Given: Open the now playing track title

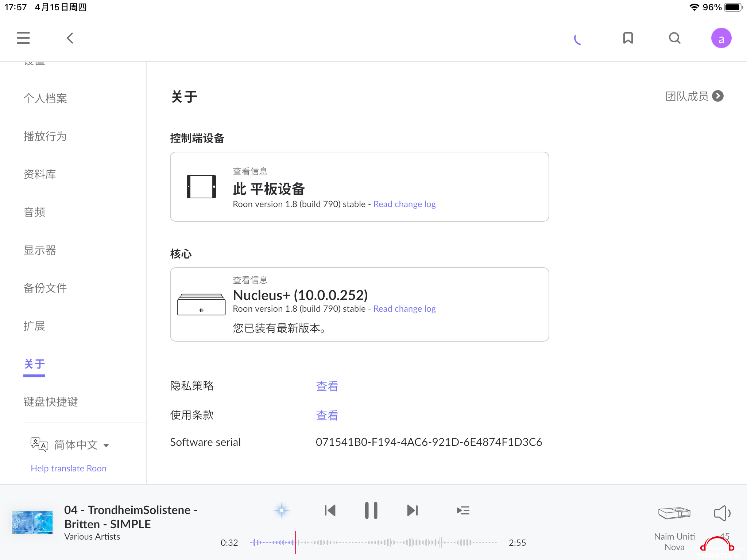Looking at the screenshot, I should 131,517.
